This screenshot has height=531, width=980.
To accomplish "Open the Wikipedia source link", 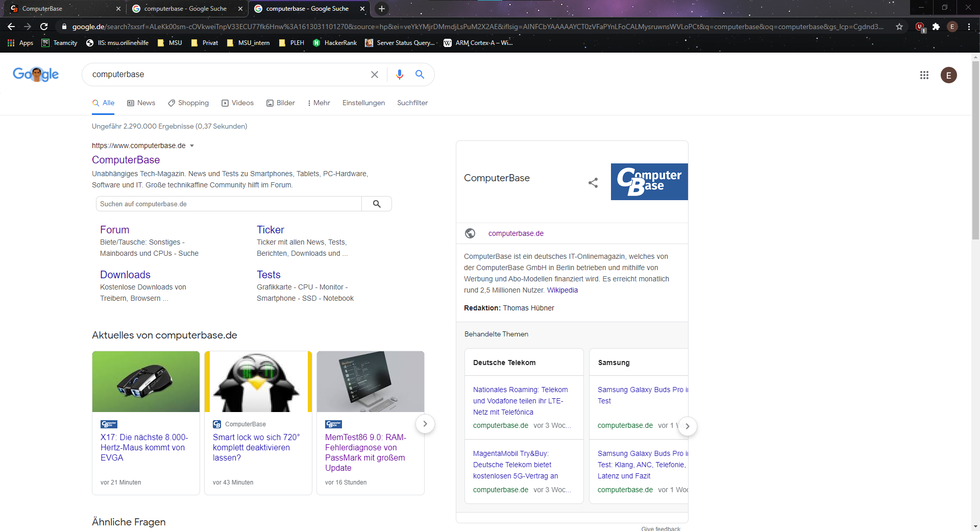I will [562, 290].
